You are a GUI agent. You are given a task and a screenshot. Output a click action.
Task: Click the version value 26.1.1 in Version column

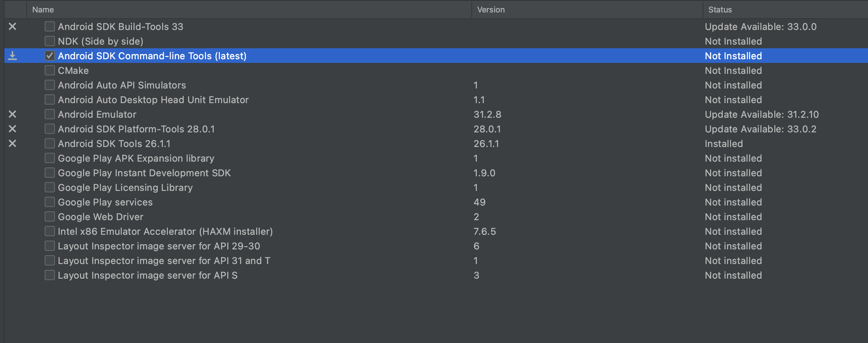click(486, 144)
